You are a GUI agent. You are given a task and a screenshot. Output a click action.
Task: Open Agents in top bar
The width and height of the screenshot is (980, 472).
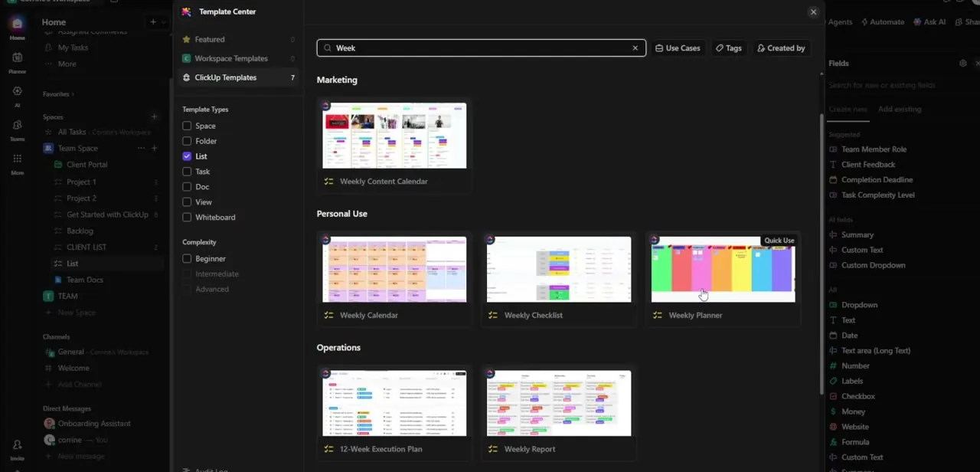click(840, 22)
